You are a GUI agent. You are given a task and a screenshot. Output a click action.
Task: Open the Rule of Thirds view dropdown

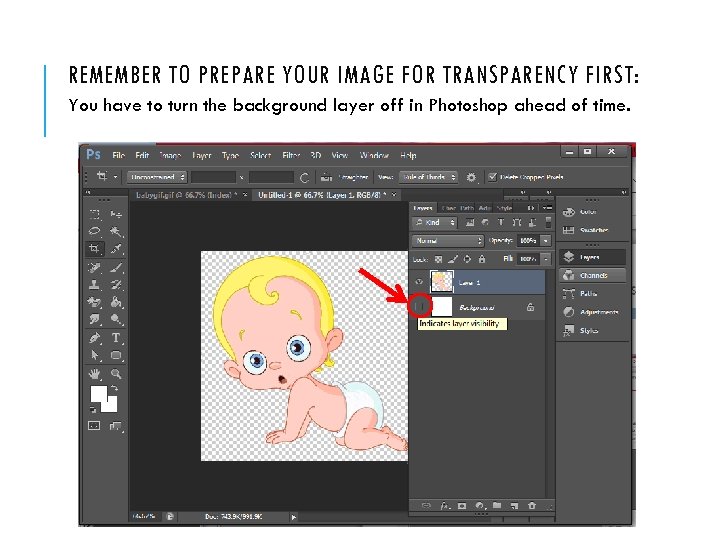click(428, 177)
